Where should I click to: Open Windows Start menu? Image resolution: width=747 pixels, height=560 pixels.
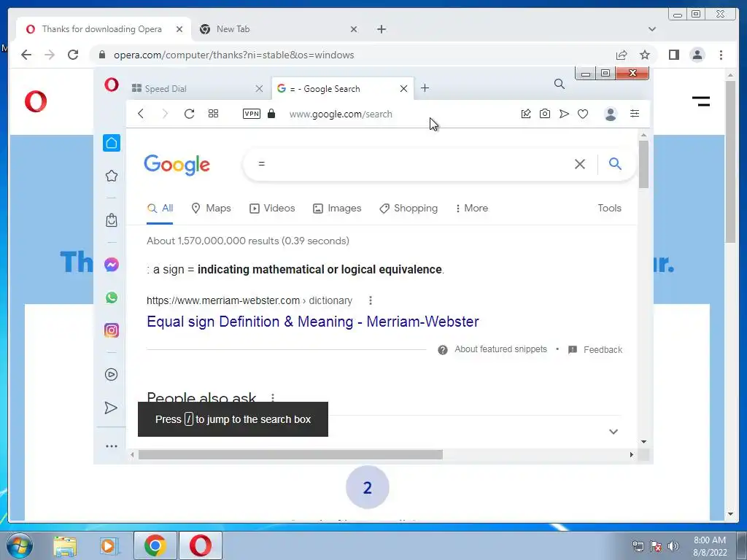tap(19, 545)
